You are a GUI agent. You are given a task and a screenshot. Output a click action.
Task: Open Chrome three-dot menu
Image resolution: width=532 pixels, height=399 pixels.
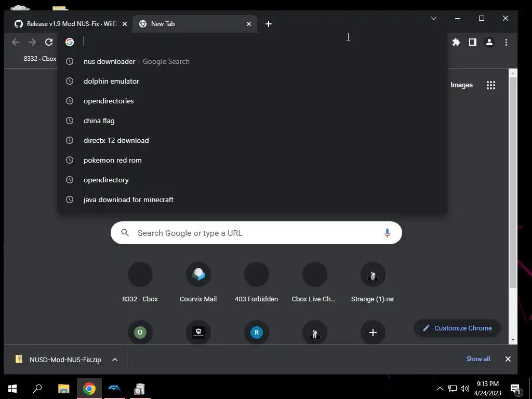[506, 42]
